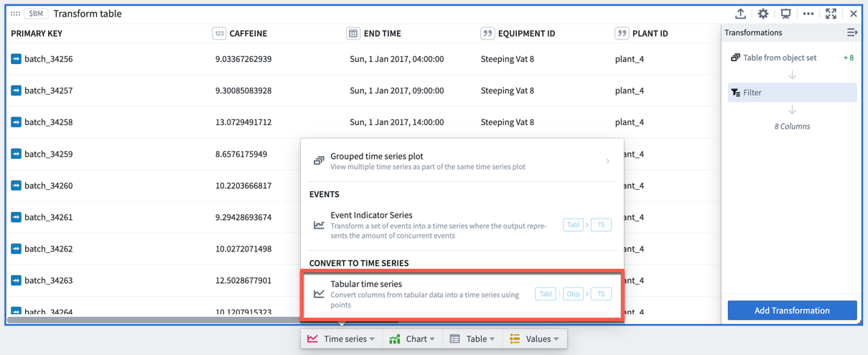The width and height of the screenshot is (868, 355).
Task: Select the Filter transformation step
Action: tap(793, 92)
